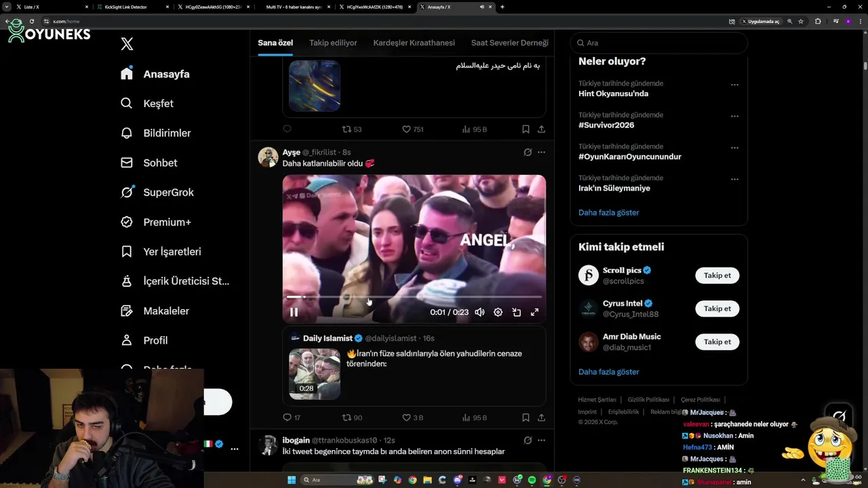868x488 pixels.
Task: Open the Hizmet Şartları footer link
Action: coord(597,400)
